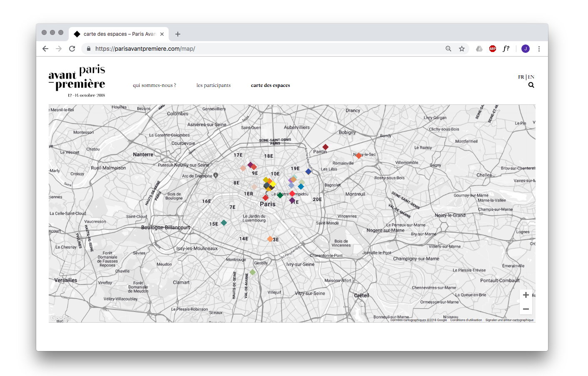
Task: Switch the site language to EN
Action: (531, 77)
